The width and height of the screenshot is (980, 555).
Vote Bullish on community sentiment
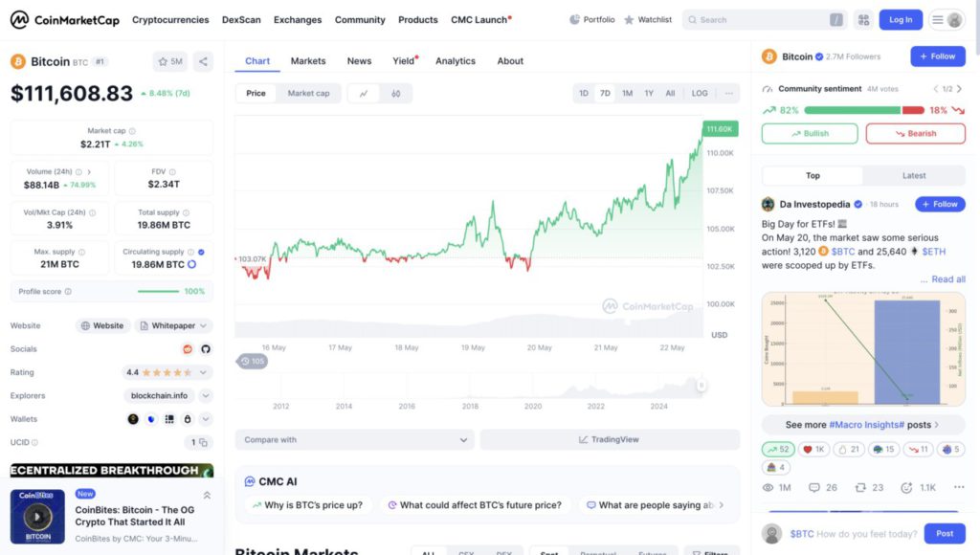click(x=810, y=134)
